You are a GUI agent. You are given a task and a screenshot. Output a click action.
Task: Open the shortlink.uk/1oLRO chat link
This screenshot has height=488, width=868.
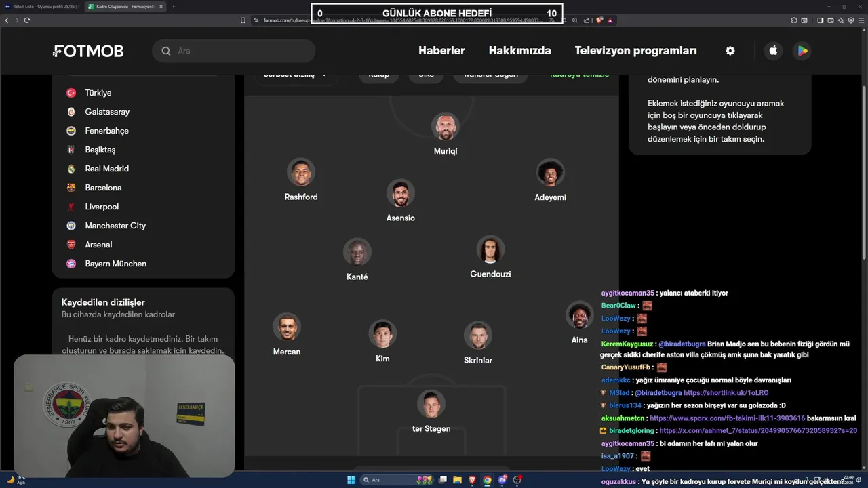726,392
